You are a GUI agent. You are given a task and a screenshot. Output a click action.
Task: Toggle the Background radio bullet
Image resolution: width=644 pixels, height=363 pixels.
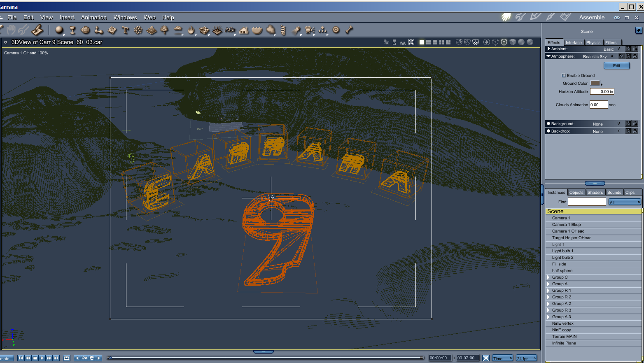[x=548, y=123]
